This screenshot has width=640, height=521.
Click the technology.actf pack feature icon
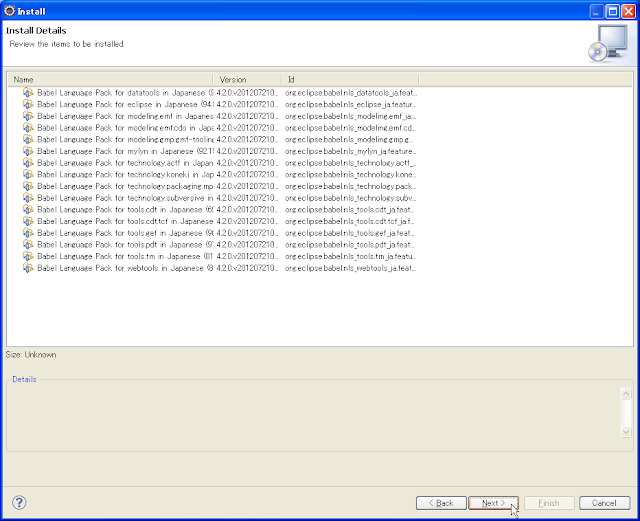tap(28, 163)
